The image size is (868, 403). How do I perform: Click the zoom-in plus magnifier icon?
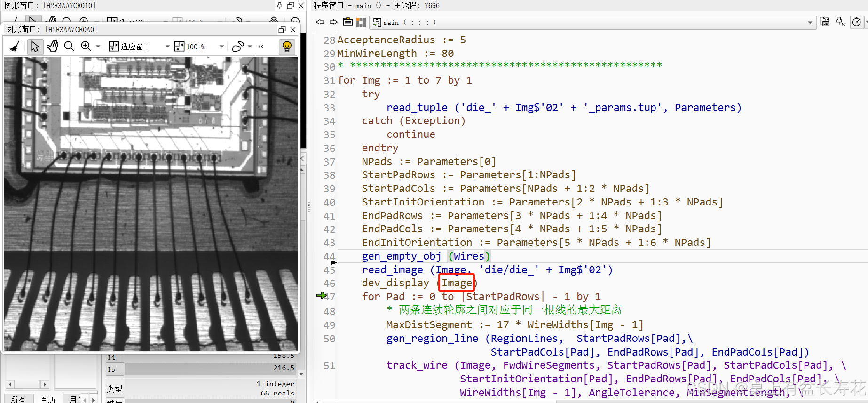pos(86,47)
